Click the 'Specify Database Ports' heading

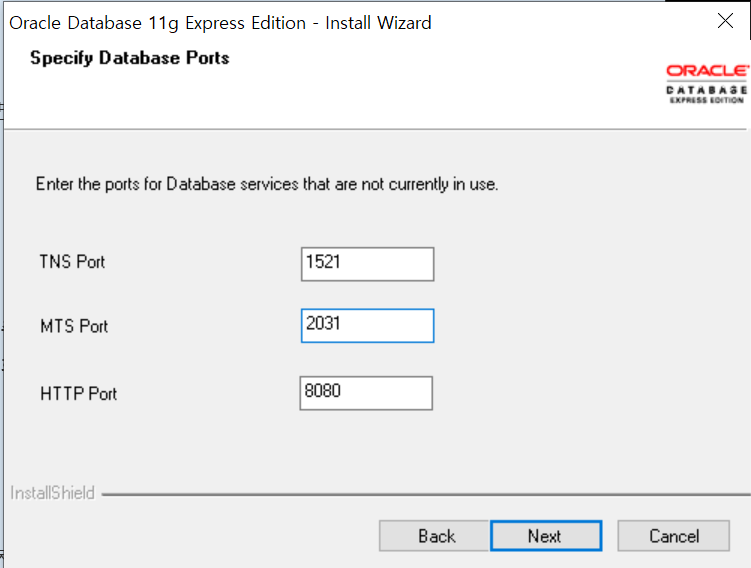click(x=130, y=58)
